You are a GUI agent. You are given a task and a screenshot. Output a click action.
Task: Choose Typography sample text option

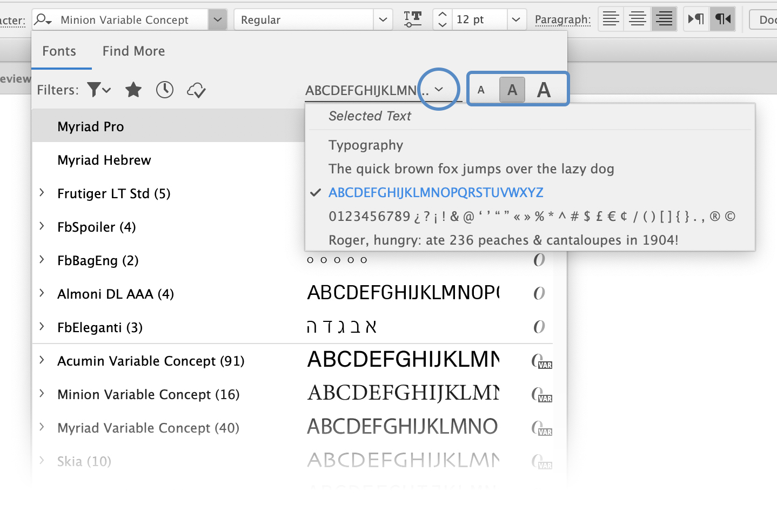[x=366, y=145]
